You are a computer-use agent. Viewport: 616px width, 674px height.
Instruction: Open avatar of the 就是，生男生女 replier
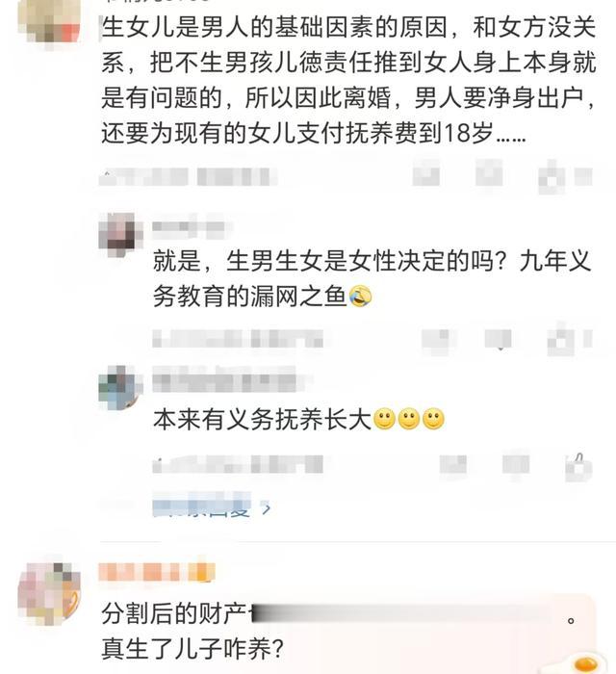[120, 234]
